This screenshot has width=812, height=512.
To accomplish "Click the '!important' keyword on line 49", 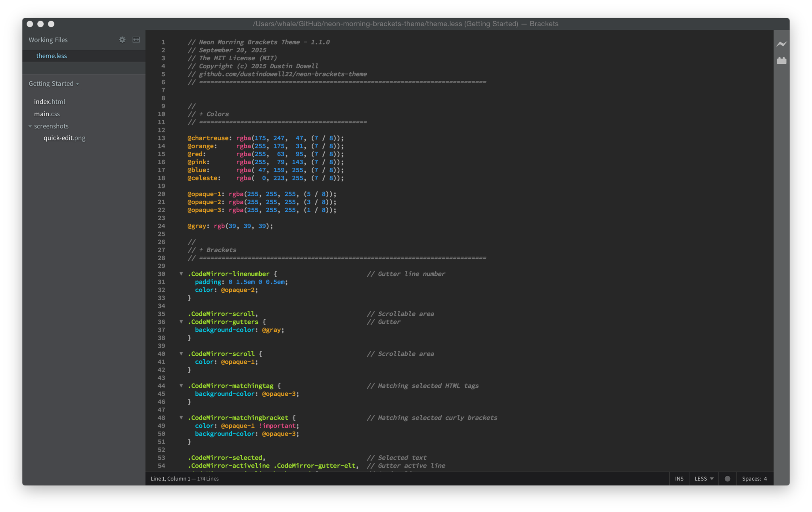I will tap(277, 426).
